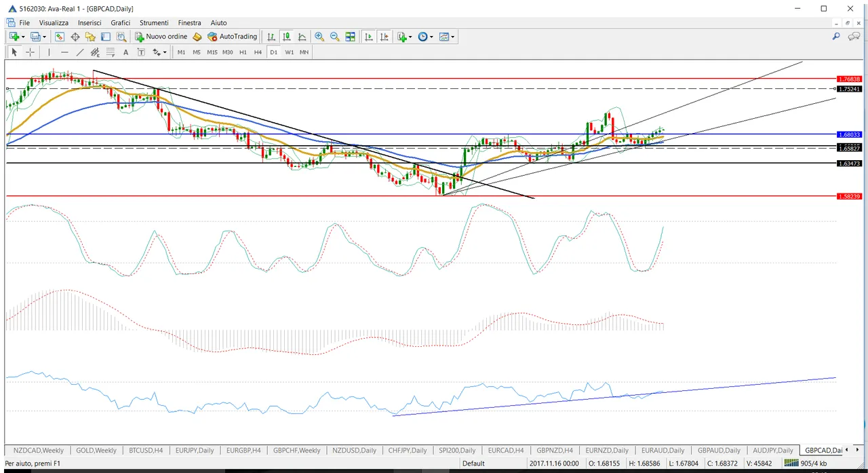
Task: Switch to M15 timeframe
Action: click(212, 52)
